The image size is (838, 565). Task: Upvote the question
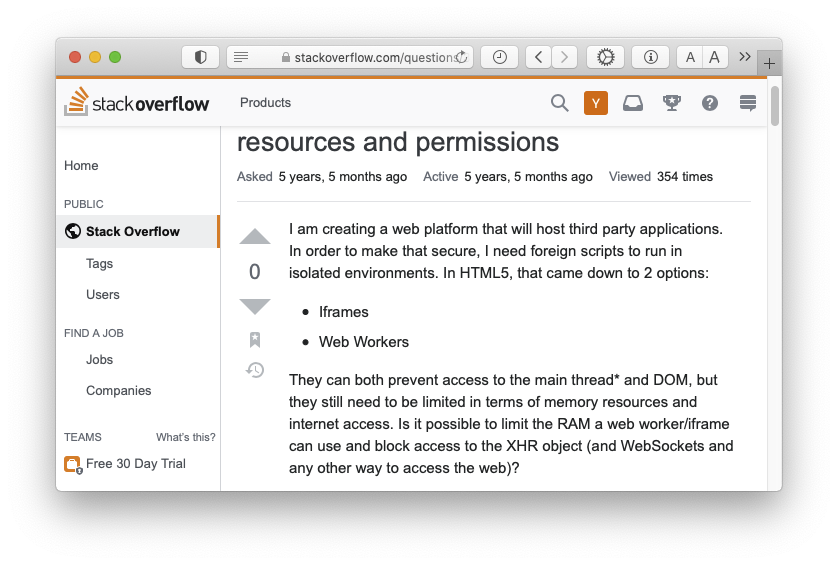click(x=255, y=238)
